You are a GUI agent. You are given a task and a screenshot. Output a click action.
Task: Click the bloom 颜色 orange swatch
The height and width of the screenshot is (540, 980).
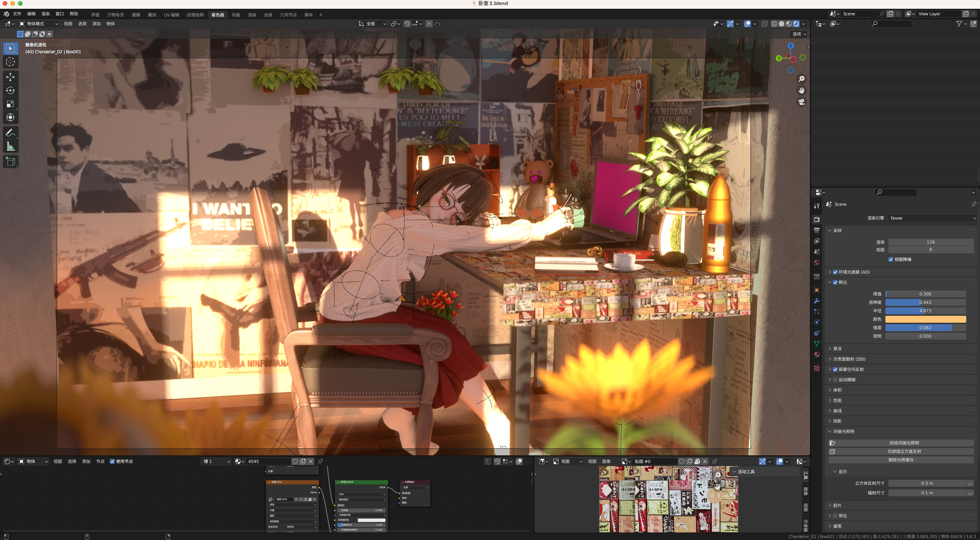click(x=925, y=319)
